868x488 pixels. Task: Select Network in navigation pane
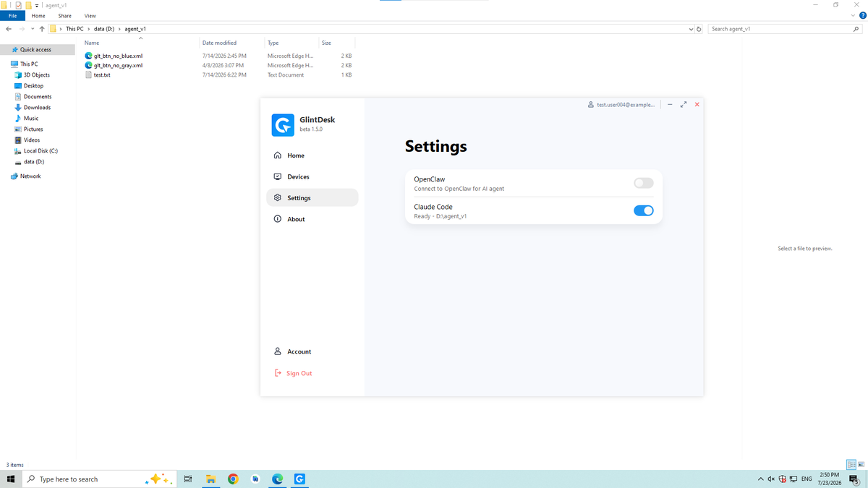30,176
